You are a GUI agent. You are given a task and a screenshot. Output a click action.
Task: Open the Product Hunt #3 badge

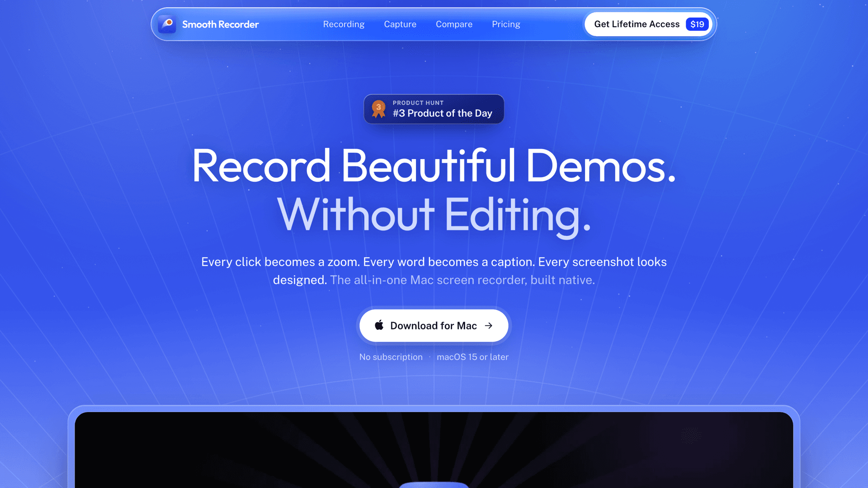[434, 109]
